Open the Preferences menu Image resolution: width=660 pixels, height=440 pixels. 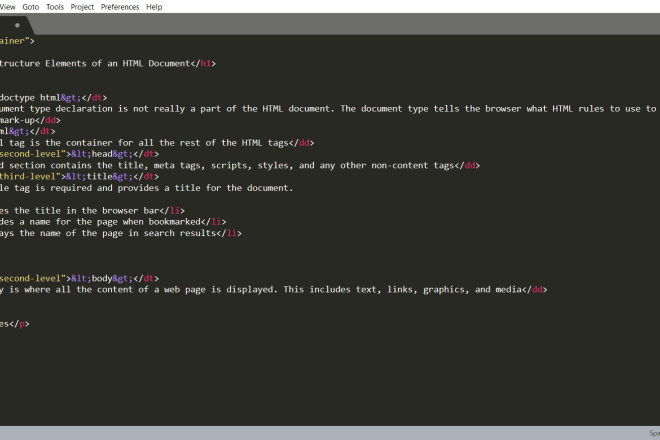coord(120,6)
